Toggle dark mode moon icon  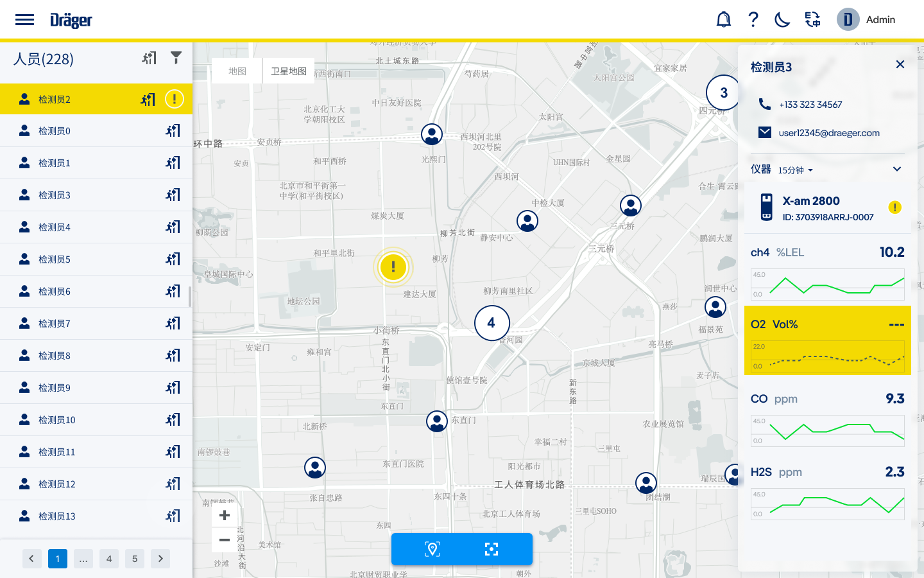(782, 20)
